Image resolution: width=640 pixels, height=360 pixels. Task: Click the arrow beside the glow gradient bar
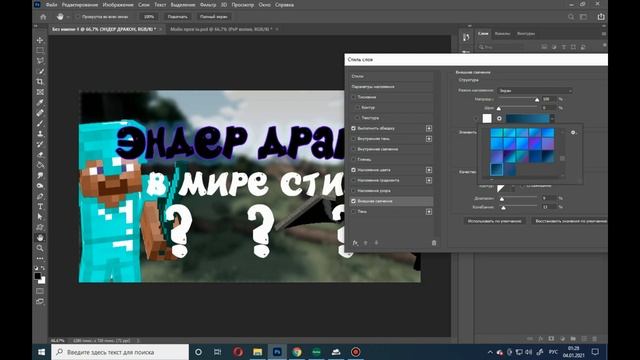point(552,118)
